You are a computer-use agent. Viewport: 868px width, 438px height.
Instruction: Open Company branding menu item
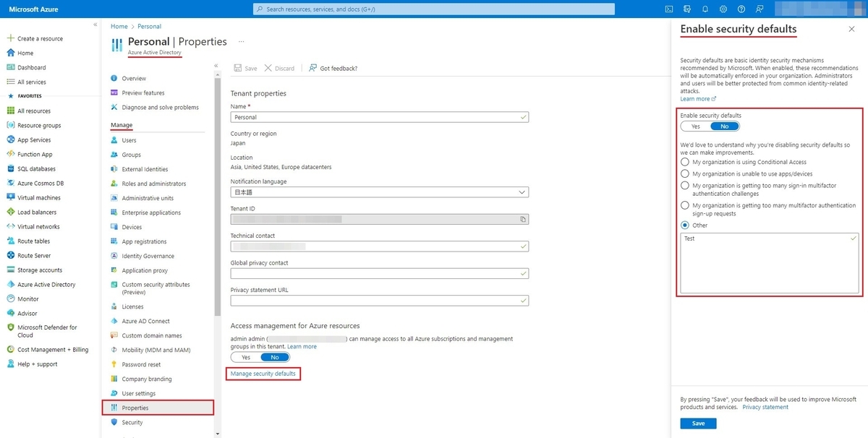point(147,379)
